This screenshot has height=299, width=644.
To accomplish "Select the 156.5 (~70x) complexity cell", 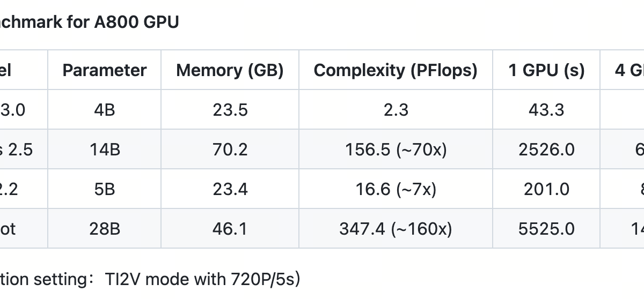I will (396, 149).
